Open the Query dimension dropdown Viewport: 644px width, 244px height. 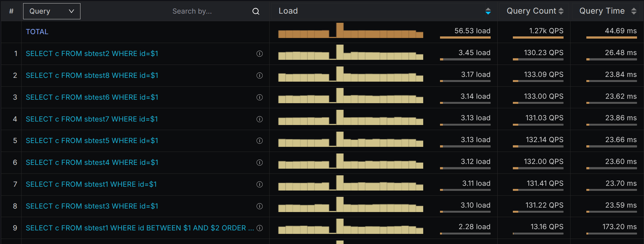click(x=52, y=11)
